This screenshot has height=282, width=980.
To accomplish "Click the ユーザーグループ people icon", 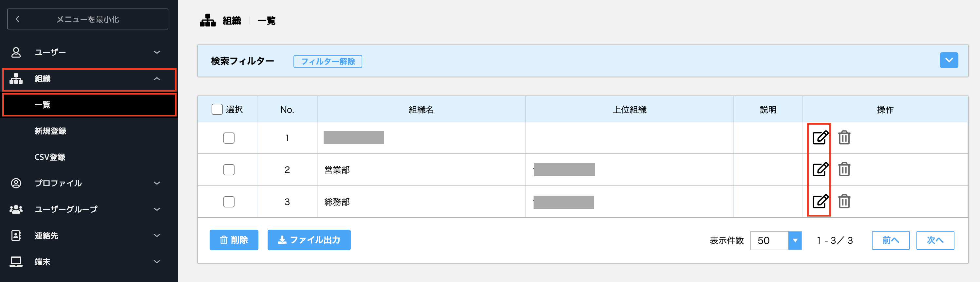I will [16, 209].
